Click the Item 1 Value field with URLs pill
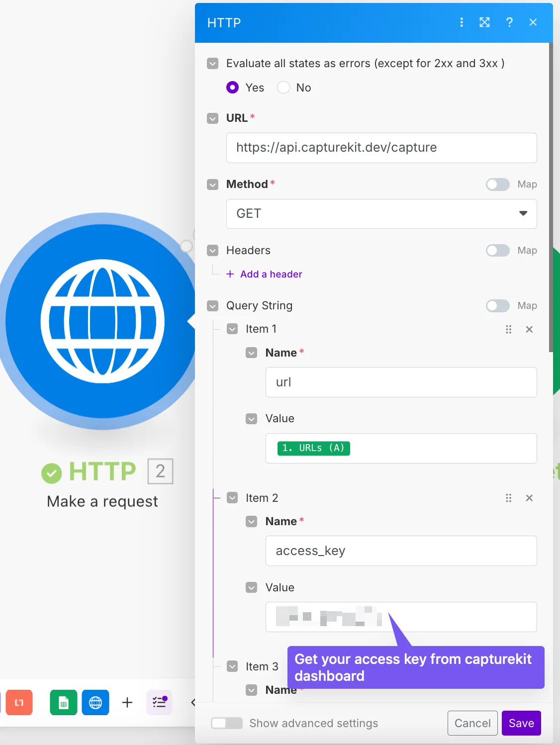560x745 pixels. tap(401, 448)
